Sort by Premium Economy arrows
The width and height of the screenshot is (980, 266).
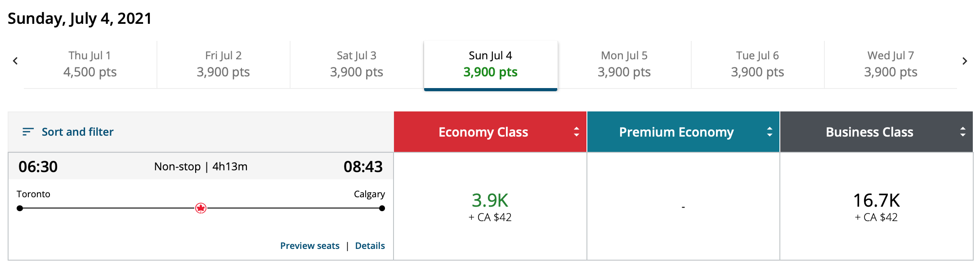[x=770, y=132]
